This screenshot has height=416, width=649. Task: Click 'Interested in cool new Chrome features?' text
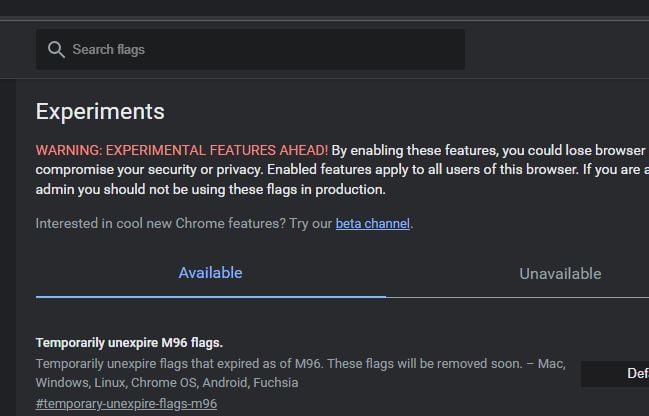[x=161, y=224]
